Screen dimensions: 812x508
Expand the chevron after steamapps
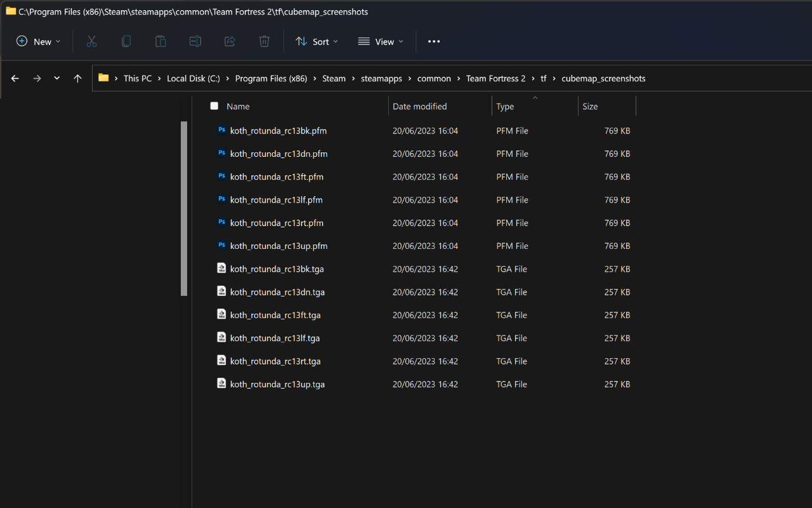coord(410,79)
